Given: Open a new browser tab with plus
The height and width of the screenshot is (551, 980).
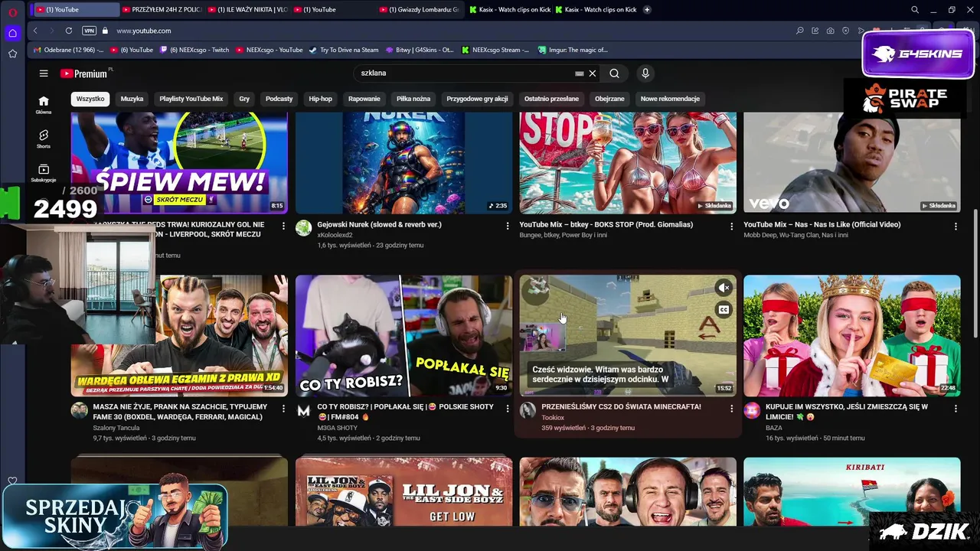Looking at the screenshot, I should (x=647, y=9).
